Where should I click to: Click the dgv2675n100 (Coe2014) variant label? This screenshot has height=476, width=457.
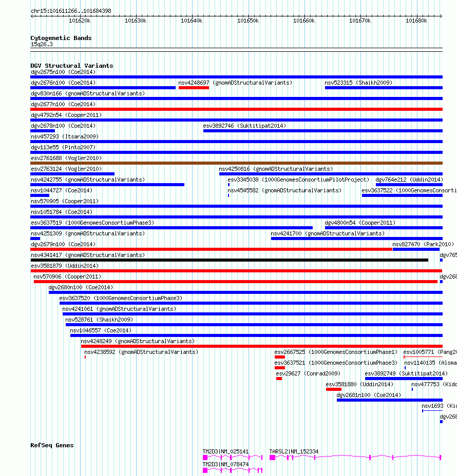click(63, 72)
